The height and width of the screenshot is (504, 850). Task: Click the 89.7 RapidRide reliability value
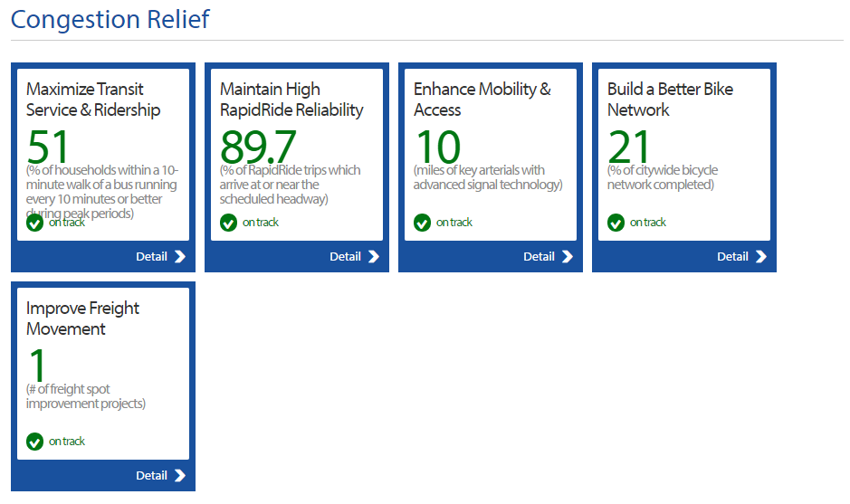click(x=257, y=146)
